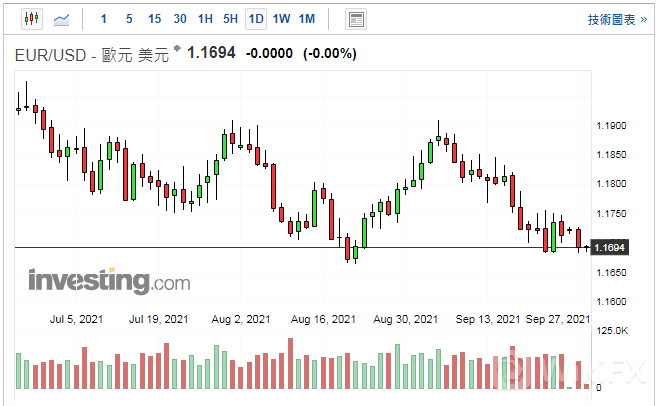Select the 1D daily timeframe
Viewport: 657px width, 406px height.
pos(256,19)
